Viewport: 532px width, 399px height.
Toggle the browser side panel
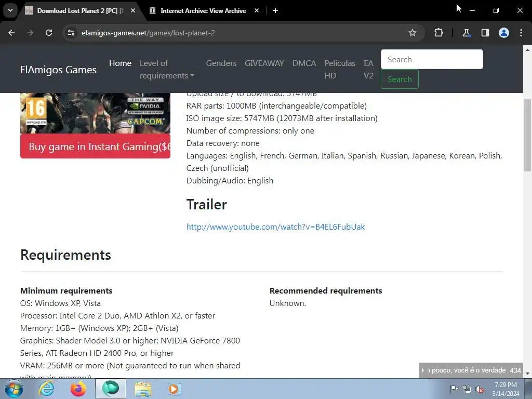tap(485, 33)
